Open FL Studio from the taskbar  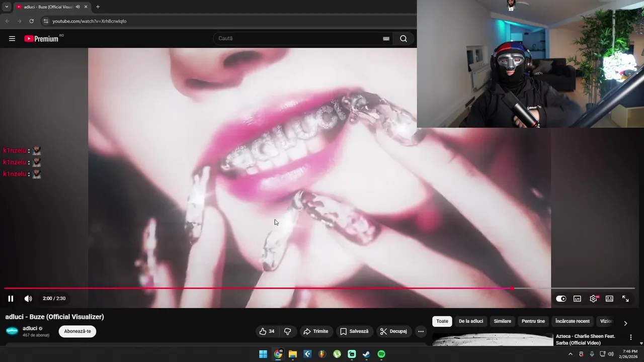[322, 354]
